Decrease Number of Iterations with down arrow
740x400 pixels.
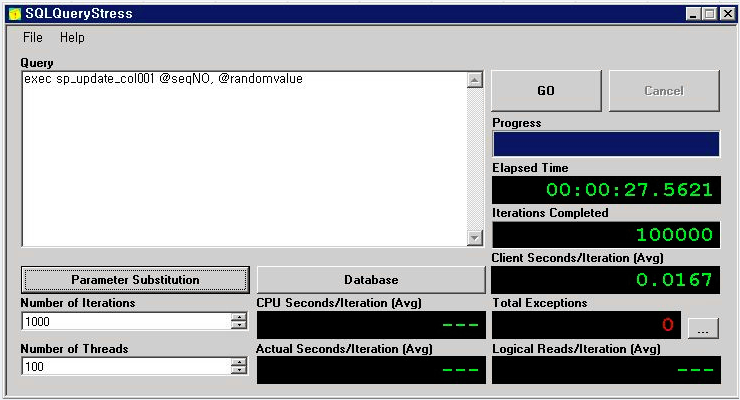[x=239, y=325]
